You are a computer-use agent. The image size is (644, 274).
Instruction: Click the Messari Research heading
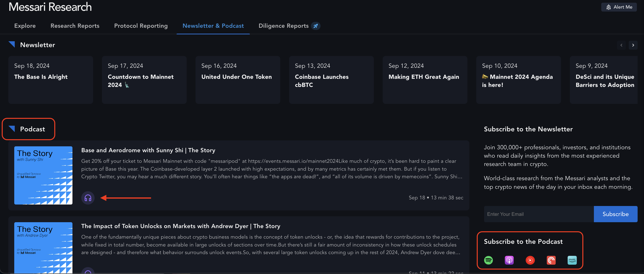[x=50, y=7]
